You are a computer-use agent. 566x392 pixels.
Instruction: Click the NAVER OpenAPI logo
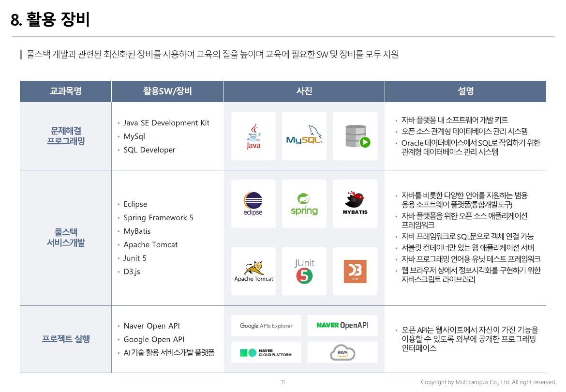[x=343, y=326]
